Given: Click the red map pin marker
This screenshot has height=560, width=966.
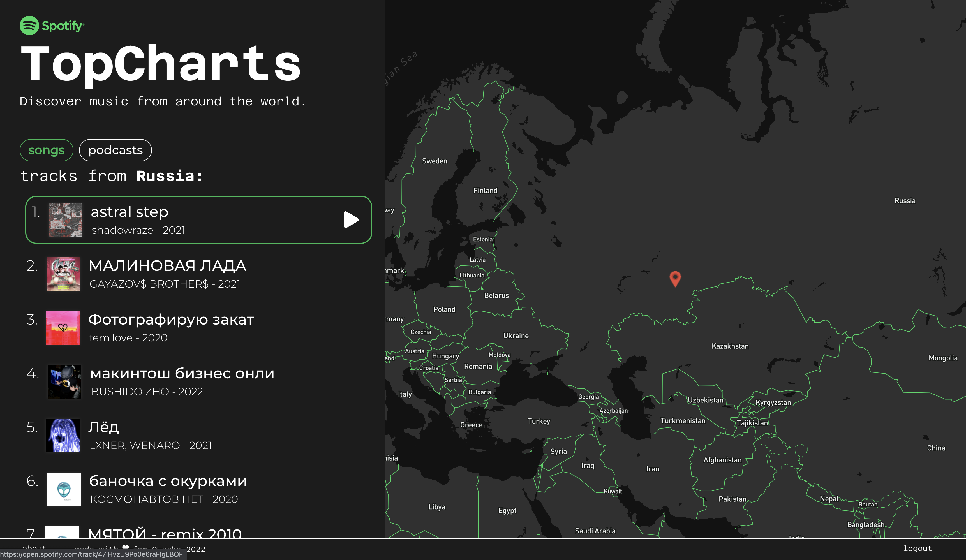Looking at the screenshot, I should 675,277.
